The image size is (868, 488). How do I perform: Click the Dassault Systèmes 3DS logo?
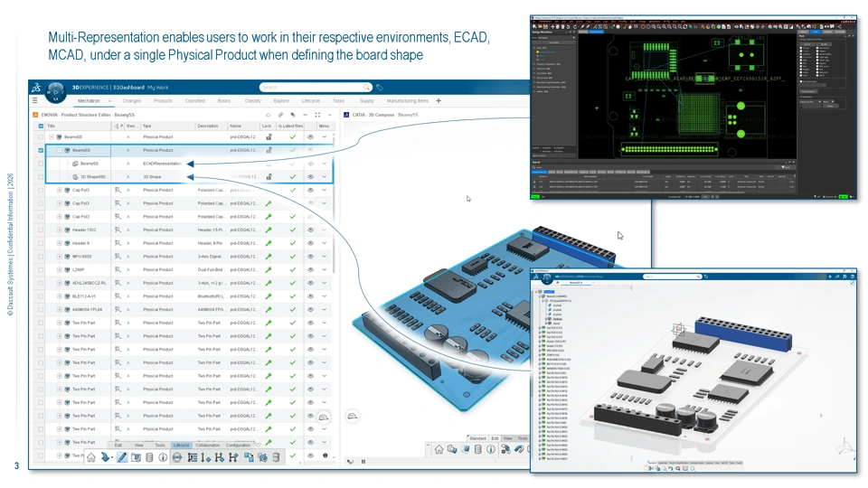coord(36,88)
